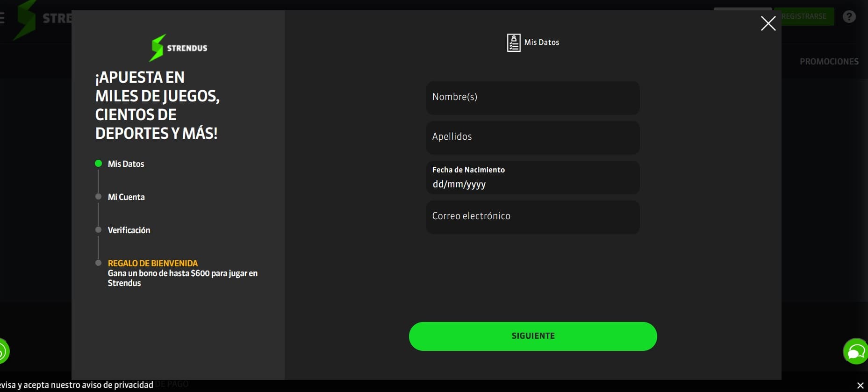Click the Mis Datos heading text
Viewport: 868px width, 392px height.
point(542,43)
